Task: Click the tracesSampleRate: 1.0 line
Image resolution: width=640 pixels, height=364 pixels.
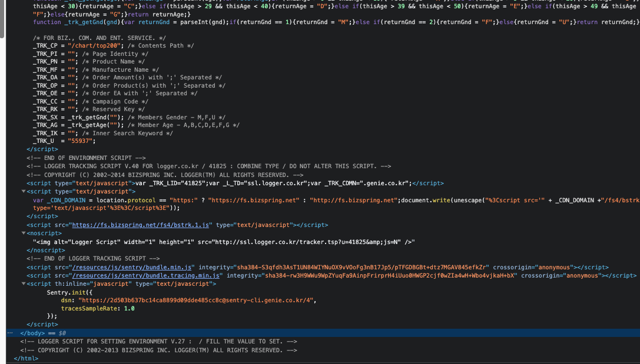Action: pos(98,308)
